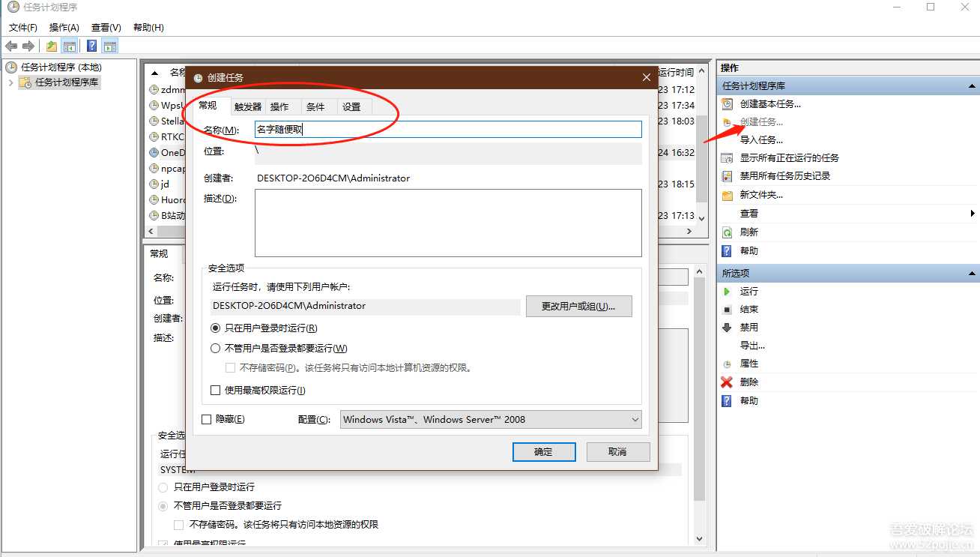Click the clock icon of the RTKC task row
Viewport: 980px width, 557px height.
154,137
